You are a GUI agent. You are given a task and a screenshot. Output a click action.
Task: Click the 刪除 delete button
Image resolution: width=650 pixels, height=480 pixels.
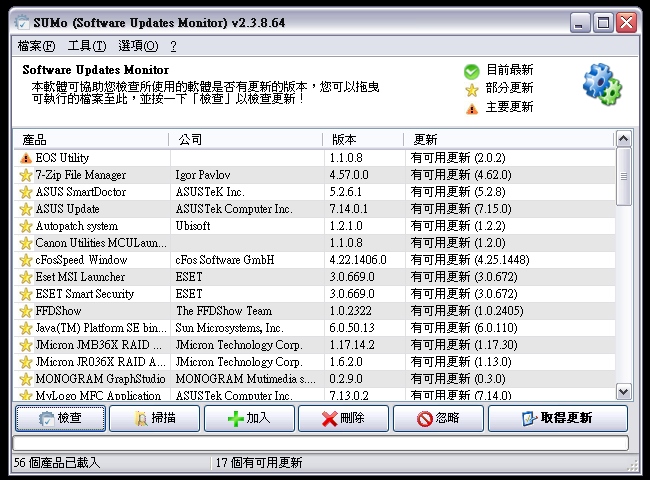(x=343, y=418)
